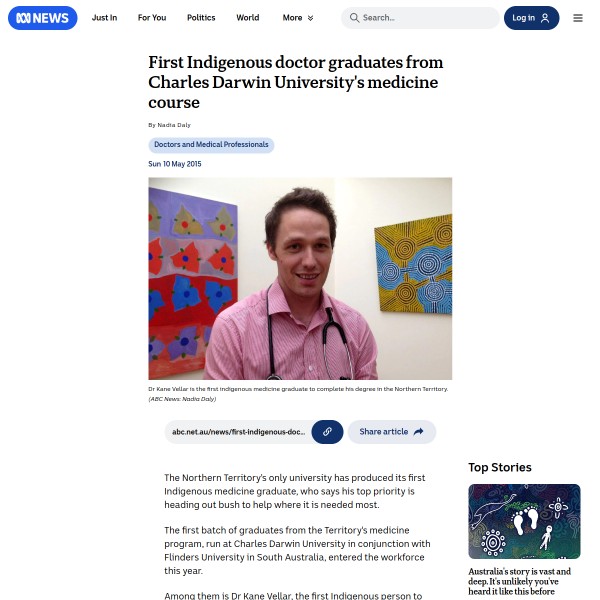Open the hamburger menu icon
600x600 pixels.
coord(578,18)
